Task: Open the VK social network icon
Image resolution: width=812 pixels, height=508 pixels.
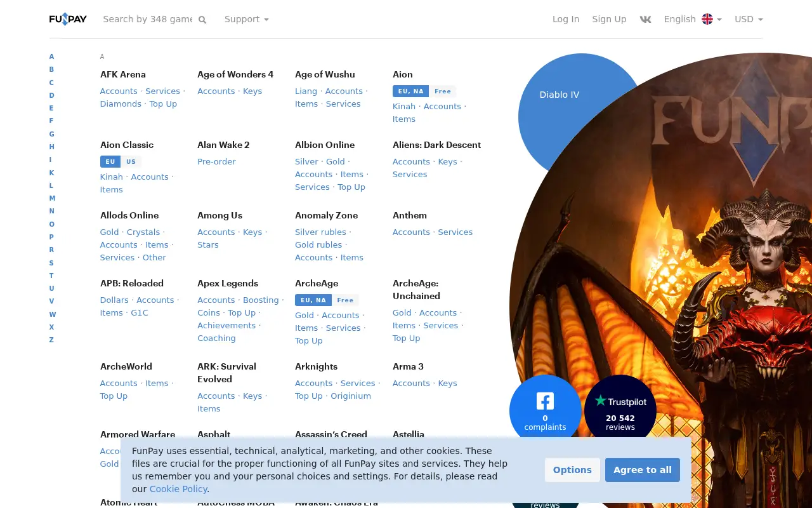Action: [645, 19]
